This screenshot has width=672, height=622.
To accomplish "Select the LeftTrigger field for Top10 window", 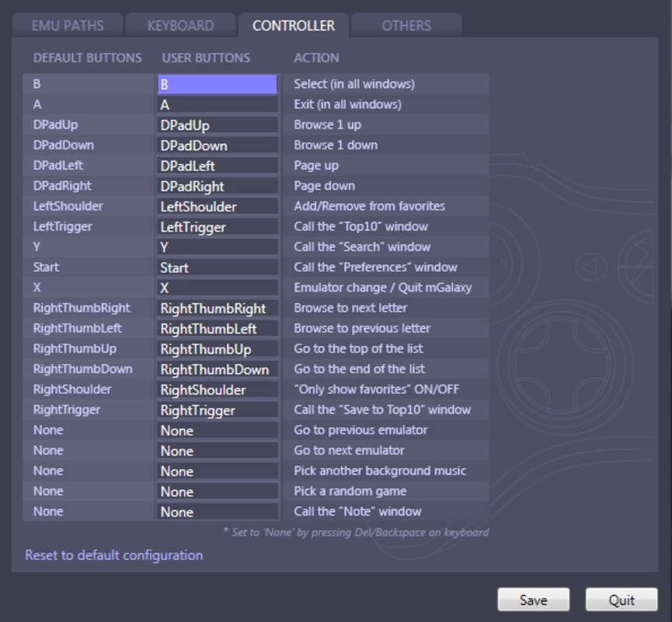I will pos(218,226).
